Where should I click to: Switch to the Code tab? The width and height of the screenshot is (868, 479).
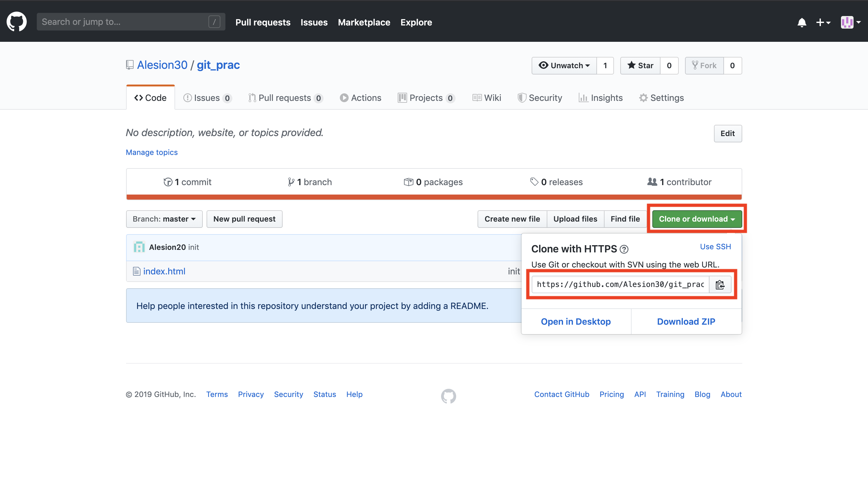pos(150,98)
